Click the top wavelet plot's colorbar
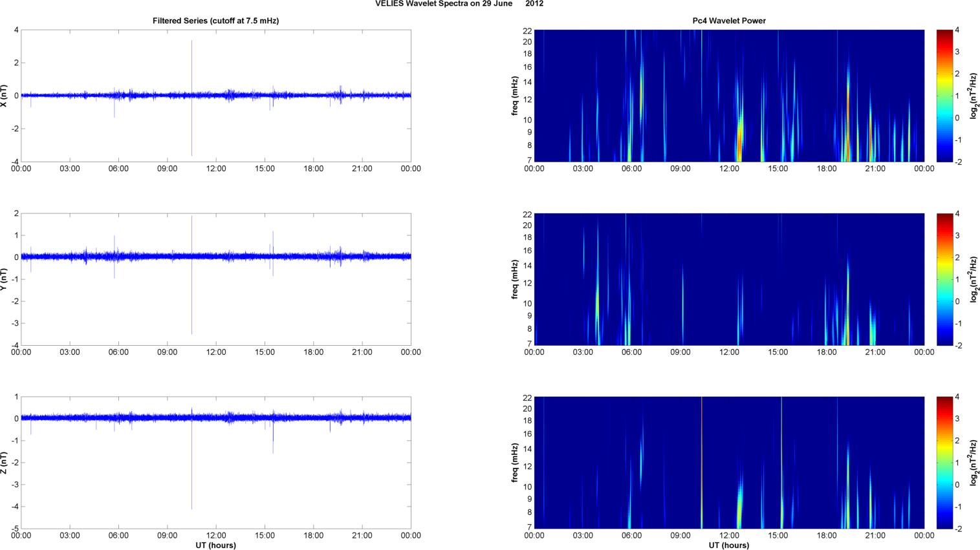Screen dimensions: 980x550 (x=944, y=96)
